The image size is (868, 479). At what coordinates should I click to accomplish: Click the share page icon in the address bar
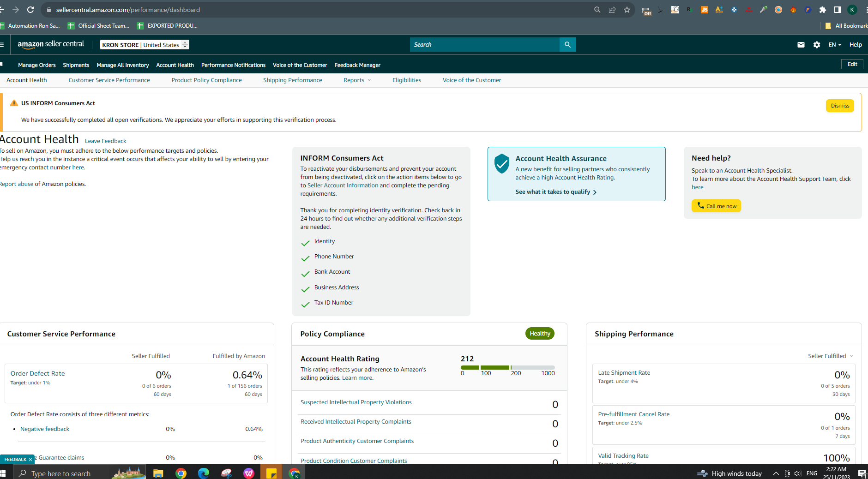point(612,10)
